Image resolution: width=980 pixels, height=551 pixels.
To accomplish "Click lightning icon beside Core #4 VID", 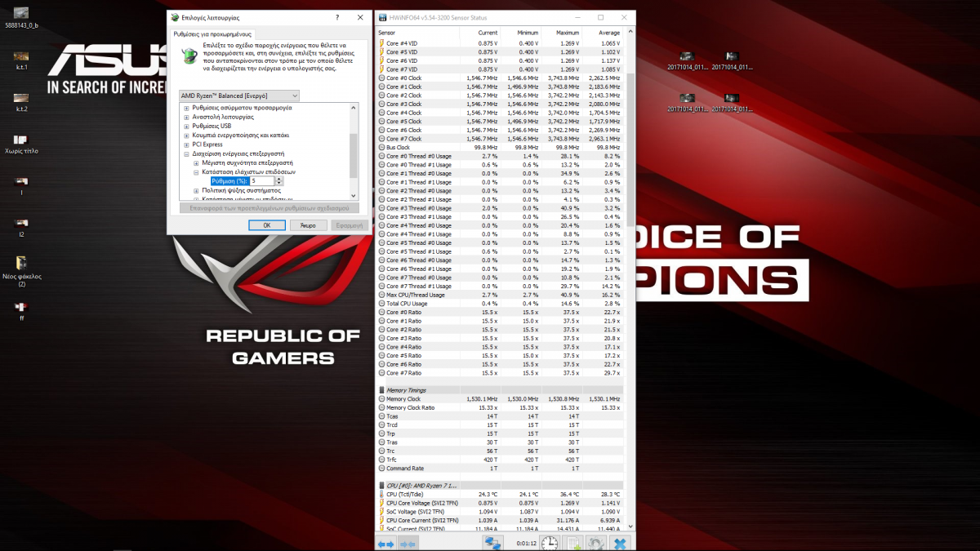I will tap(381, 43).
